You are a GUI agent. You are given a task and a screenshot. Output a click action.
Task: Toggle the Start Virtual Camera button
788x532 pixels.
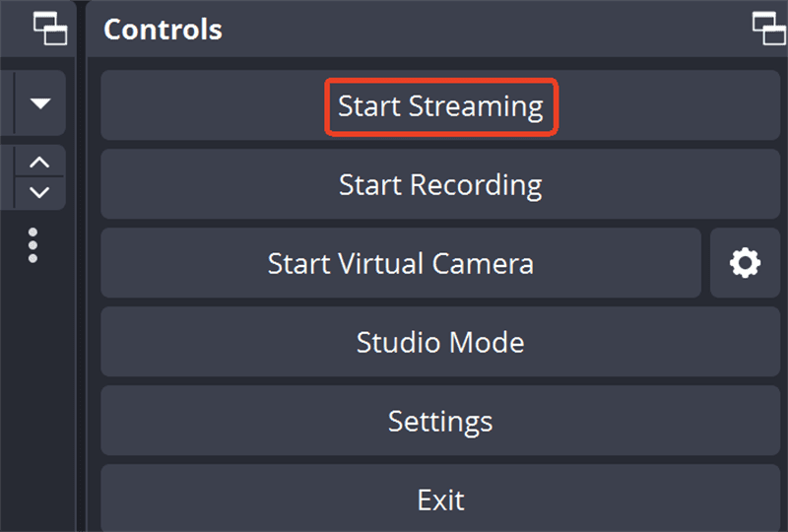coord(400,263)
